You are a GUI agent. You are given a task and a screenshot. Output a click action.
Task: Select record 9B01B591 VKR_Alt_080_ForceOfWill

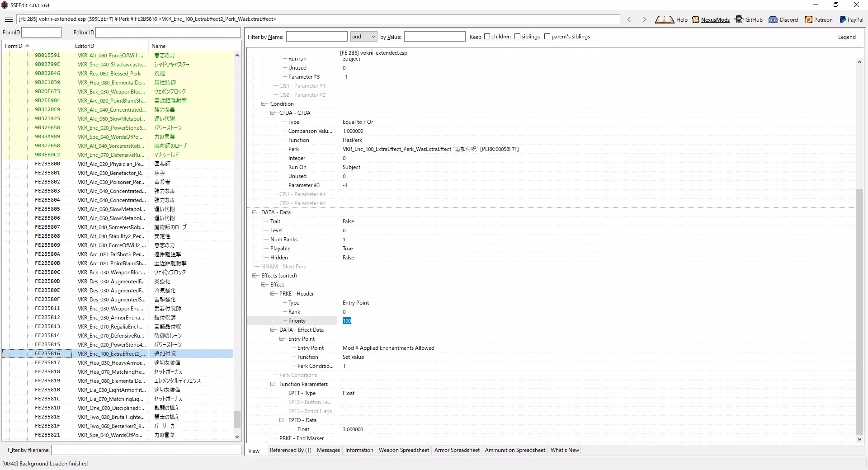[118, 55]
